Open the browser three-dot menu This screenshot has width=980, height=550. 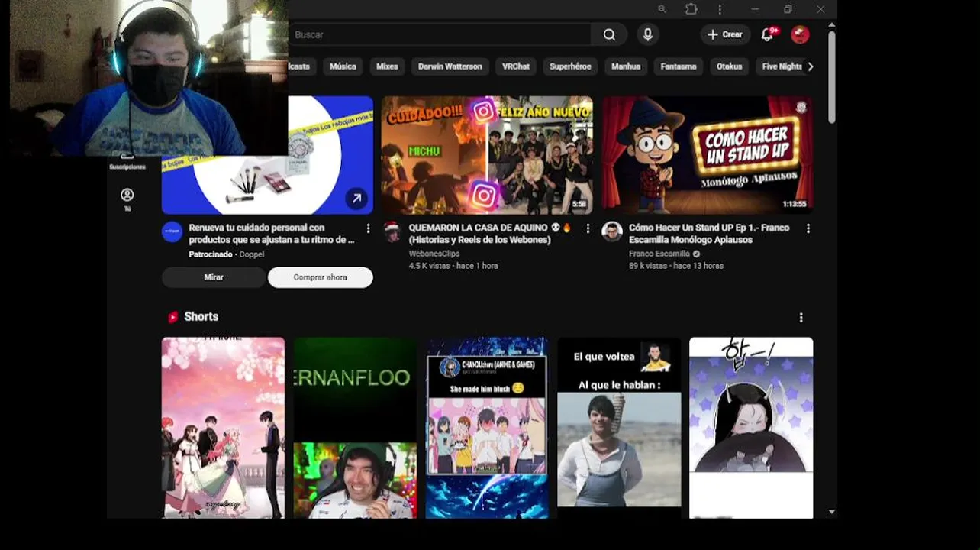[x=720, y=9]
